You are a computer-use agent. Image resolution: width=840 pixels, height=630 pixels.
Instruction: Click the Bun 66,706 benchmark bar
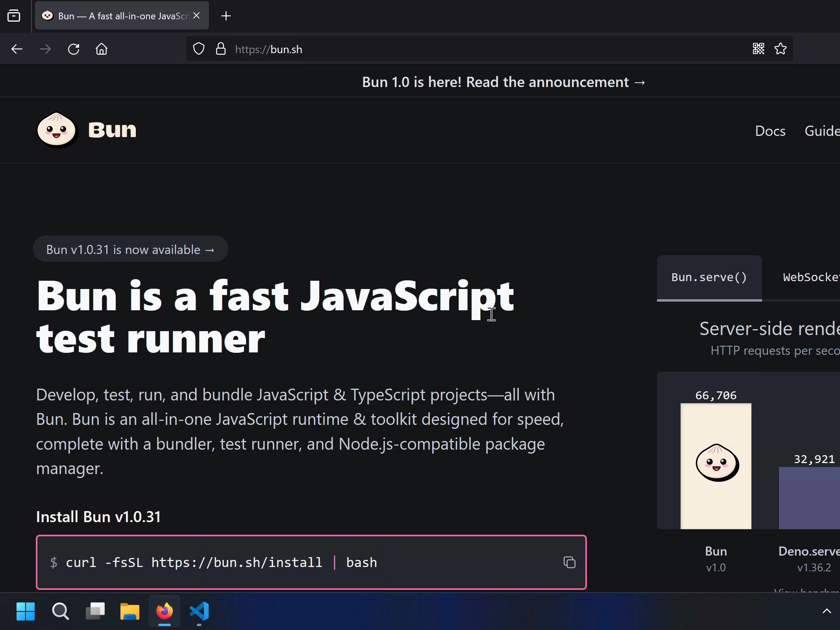pos(716,466)
